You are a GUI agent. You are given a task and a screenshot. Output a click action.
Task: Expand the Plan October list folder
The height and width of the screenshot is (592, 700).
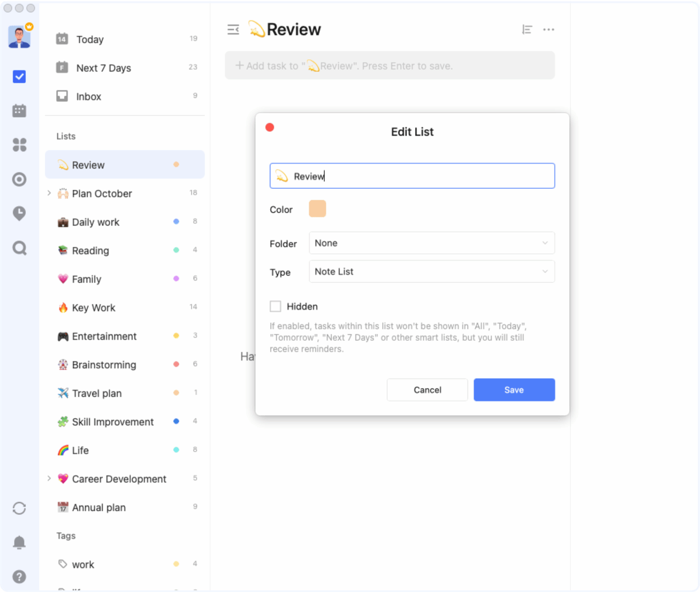pos(49,193)
